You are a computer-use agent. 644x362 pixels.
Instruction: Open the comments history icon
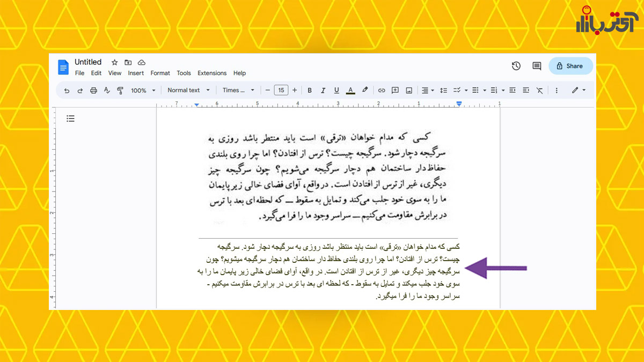tap(537, 66)
